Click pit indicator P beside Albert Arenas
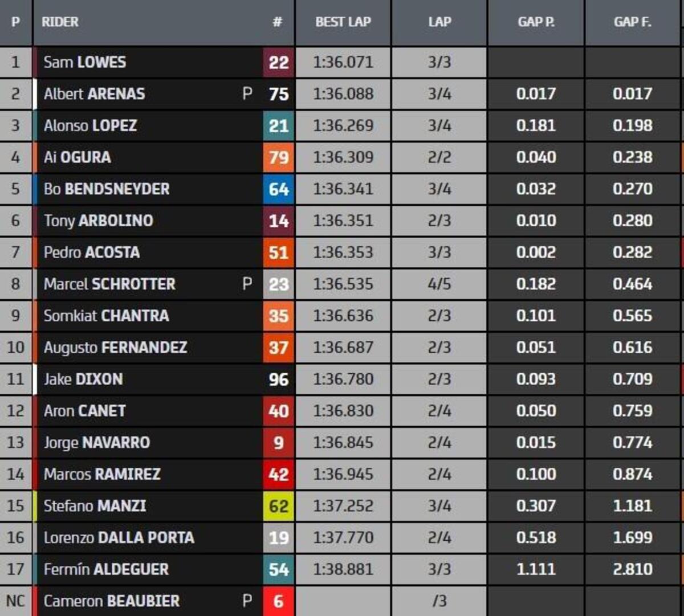This screenshot has height=616, width=684. pos(247,93)
